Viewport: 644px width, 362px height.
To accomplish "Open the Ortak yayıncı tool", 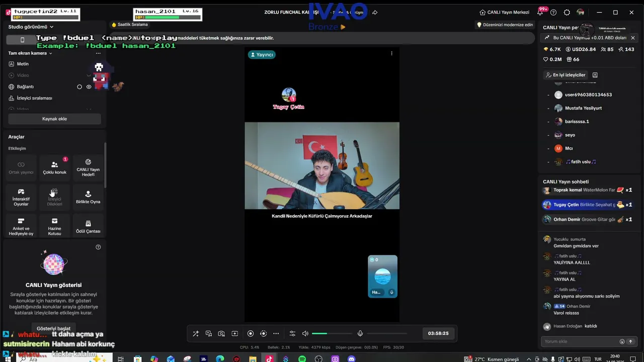I will coord(21,168).
